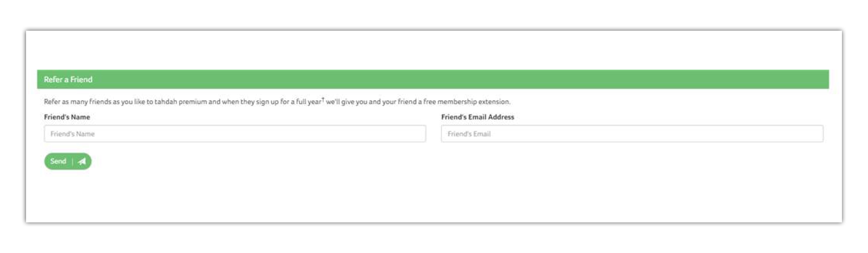The image size is (868, 253).
Task: Click the Friend's Email Address label
Action: coord(477,117)
